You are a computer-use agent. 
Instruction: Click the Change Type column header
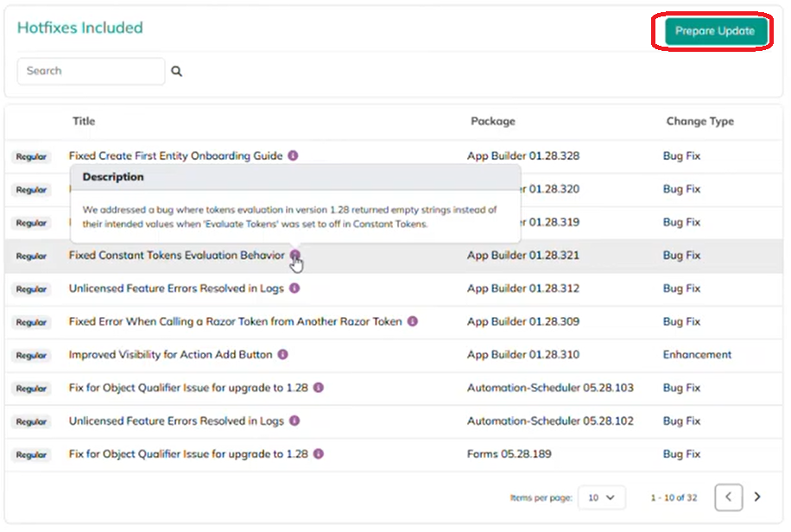click(x=699, y=122)
